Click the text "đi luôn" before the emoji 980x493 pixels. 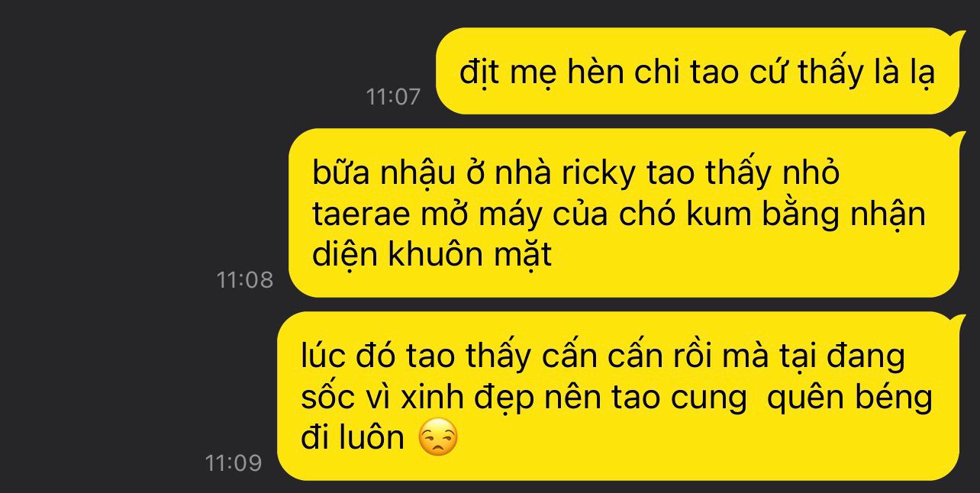[x=353, y=438]
